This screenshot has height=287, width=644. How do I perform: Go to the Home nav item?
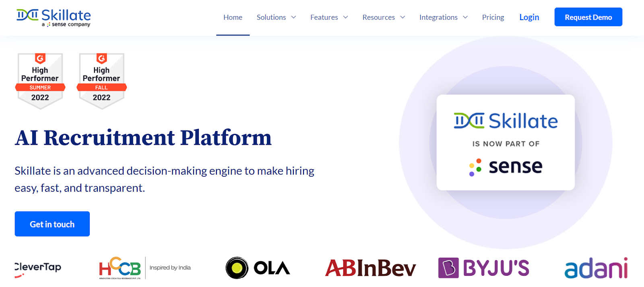[233, 17]
